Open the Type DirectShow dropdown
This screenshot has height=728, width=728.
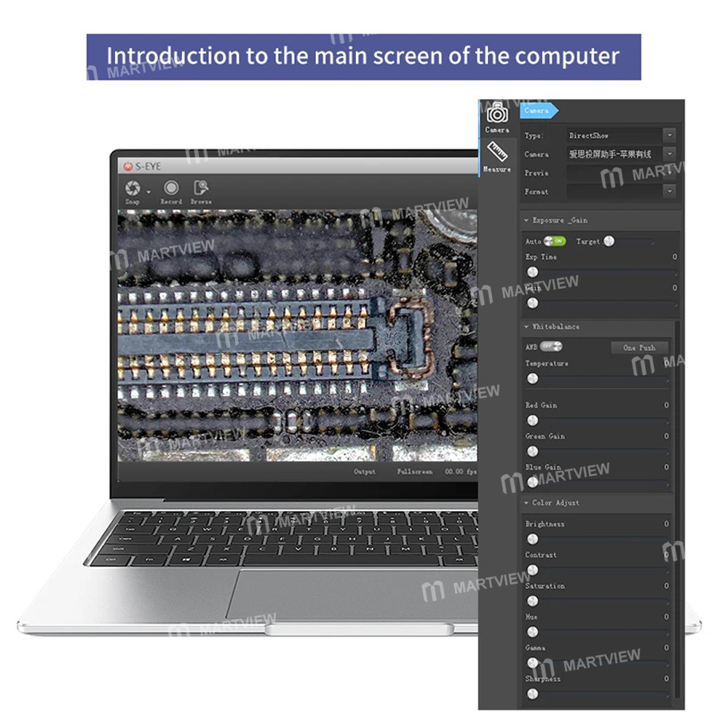[669, 135]
